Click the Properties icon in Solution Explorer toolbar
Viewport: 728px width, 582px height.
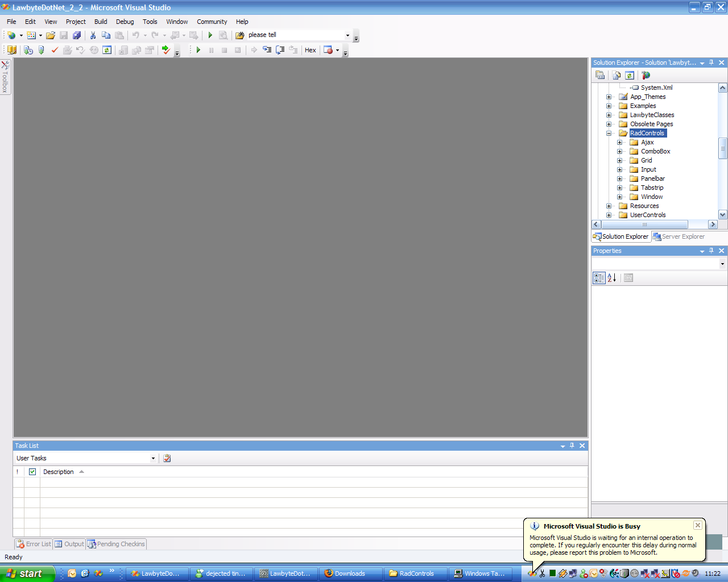(600, 75)
